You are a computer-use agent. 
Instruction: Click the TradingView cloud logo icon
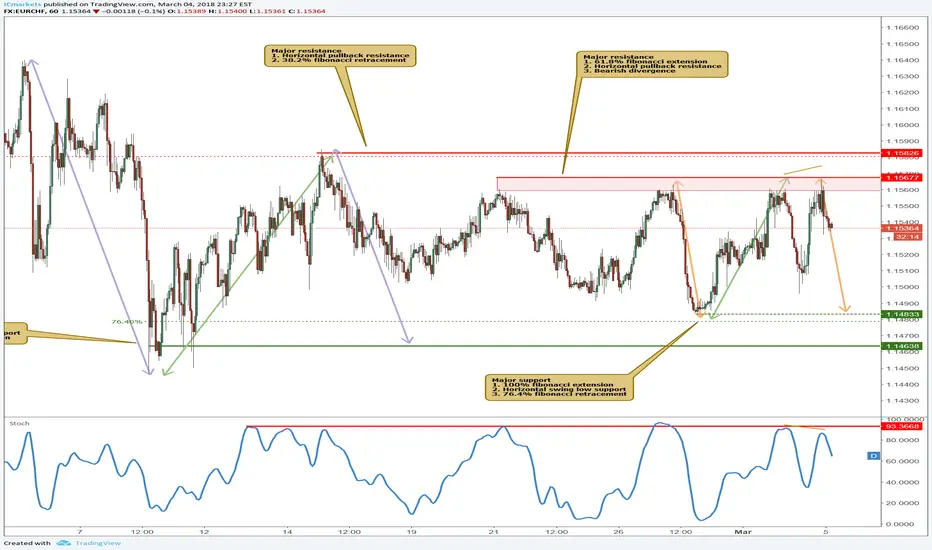64,543
